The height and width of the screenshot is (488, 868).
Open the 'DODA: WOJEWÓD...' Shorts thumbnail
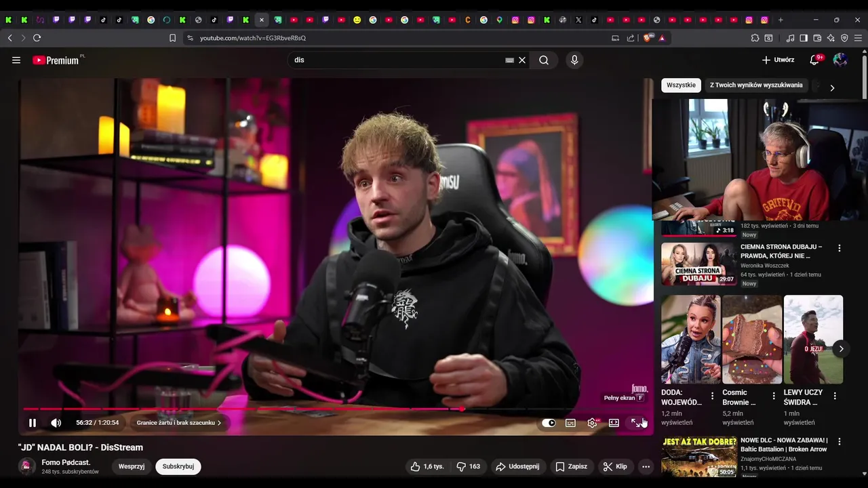pyautogui.click(x=691, y=340)
